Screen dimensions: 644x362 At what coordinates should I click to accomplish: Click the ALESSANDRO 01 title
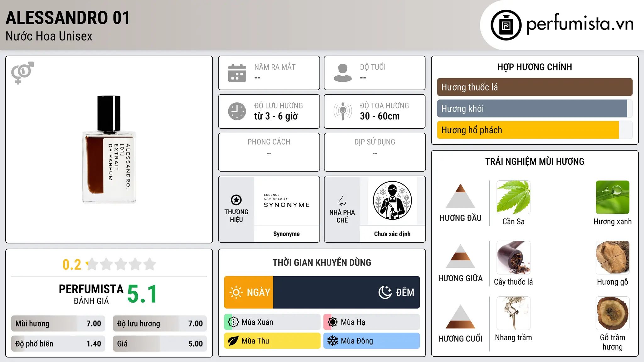click(68, 18)
